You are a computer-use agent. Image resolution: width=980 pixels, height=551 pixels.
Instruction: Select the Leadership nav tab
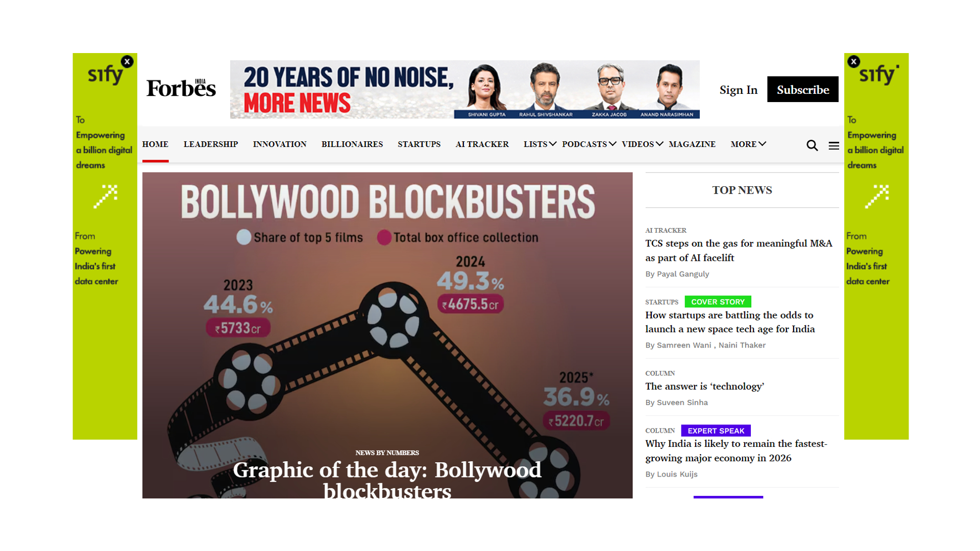(x=210, y=144)
